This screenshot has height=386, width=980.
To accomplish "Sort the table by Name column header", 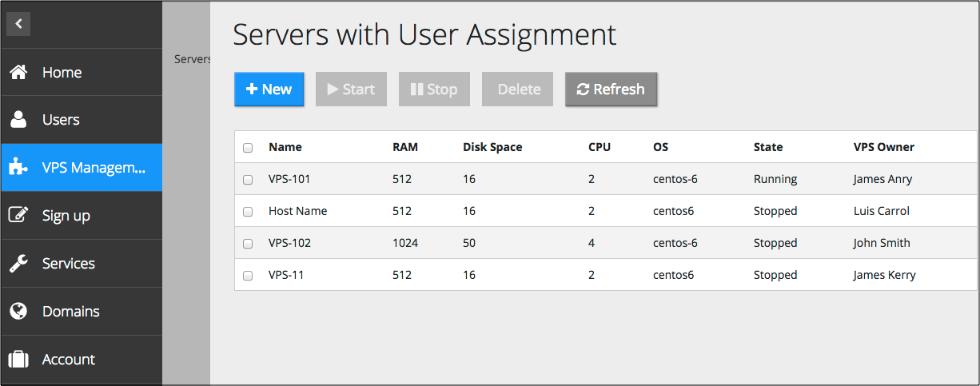I will (x=285, y=147).
